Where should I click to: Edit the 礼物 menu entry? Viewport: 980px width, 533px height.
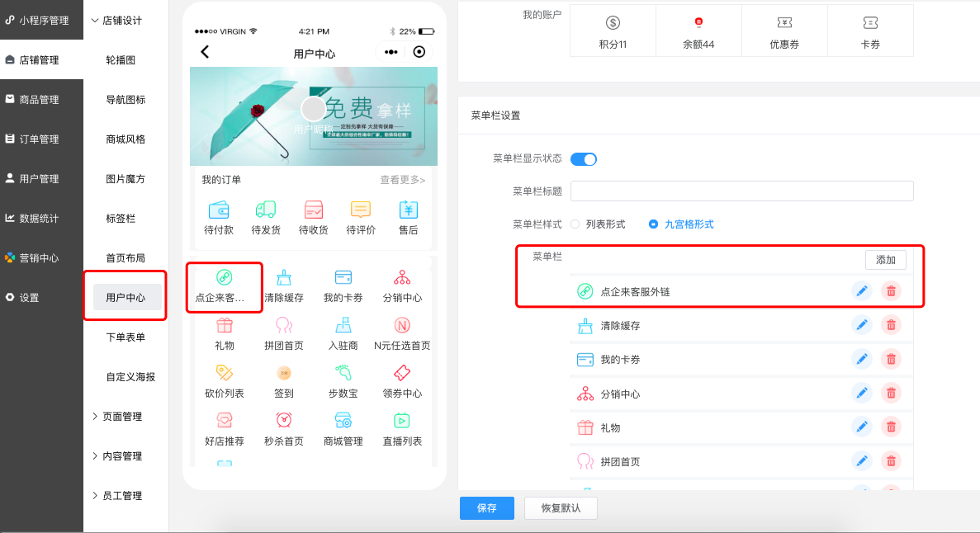861,427
